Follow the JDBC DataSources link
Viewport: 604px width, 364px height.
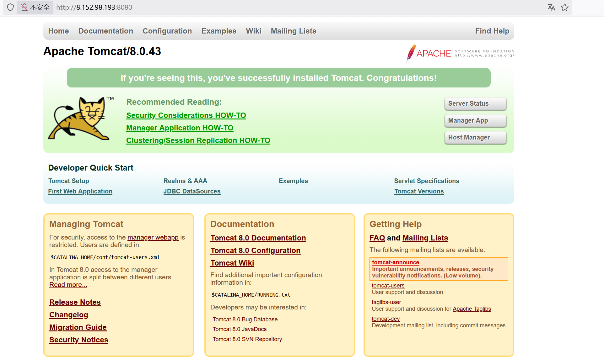(192, 191)
